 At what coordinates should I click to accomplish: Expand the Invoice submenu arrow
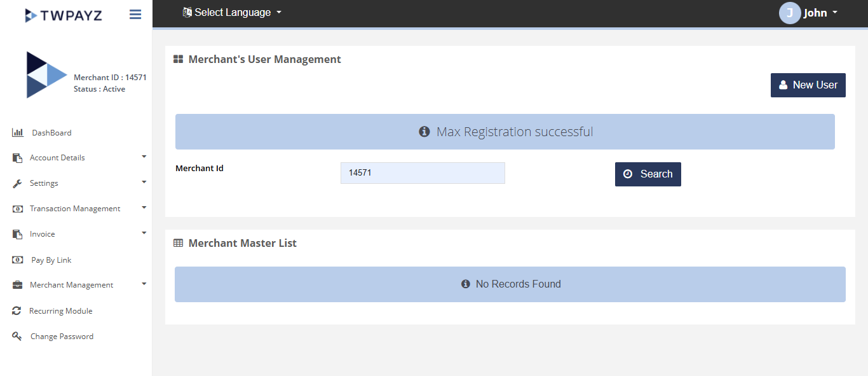coord(144,233)
